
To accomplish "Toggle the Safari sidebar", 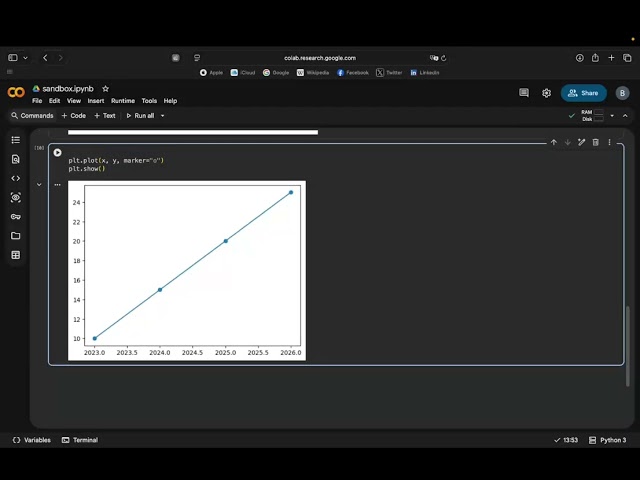I will tap(13, 58).
